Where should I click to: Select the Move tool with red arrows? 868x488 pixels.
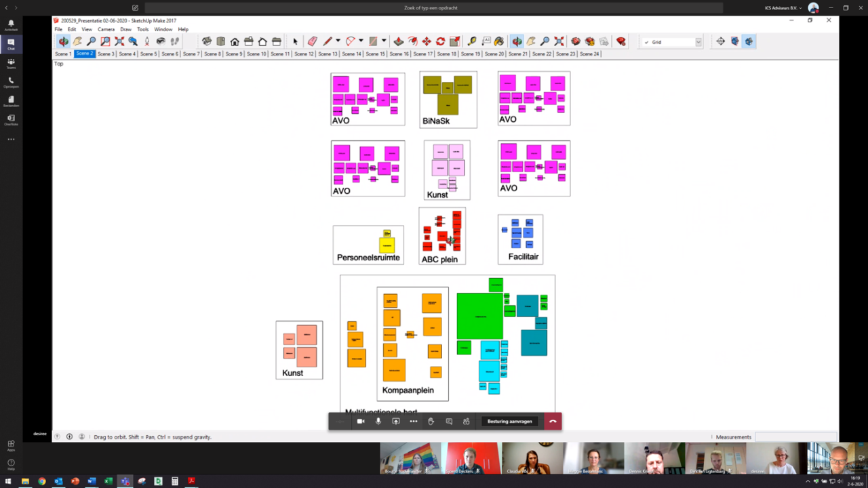[427, 41]
